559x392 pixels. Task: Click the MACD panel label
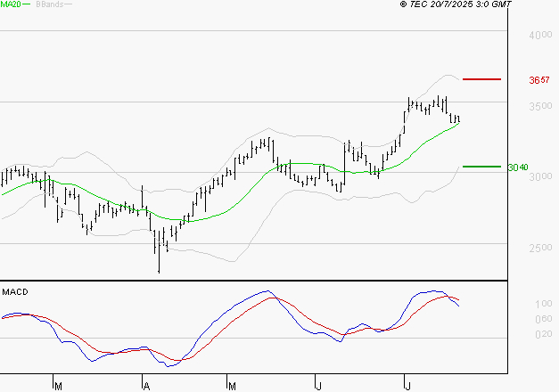pyautogui.click(x=15, y=292)
